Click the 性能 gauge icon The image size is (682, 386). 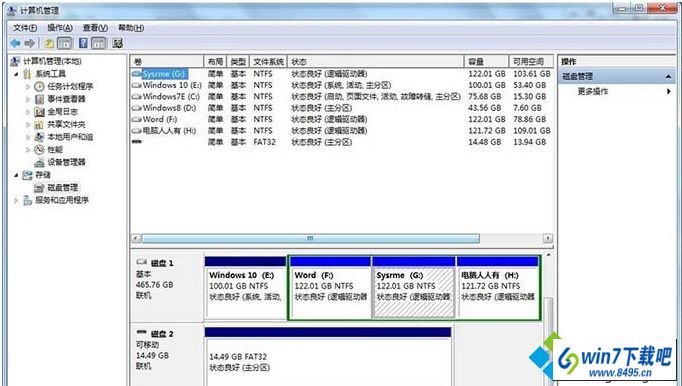pyautogui.click(x=40, y=150)
